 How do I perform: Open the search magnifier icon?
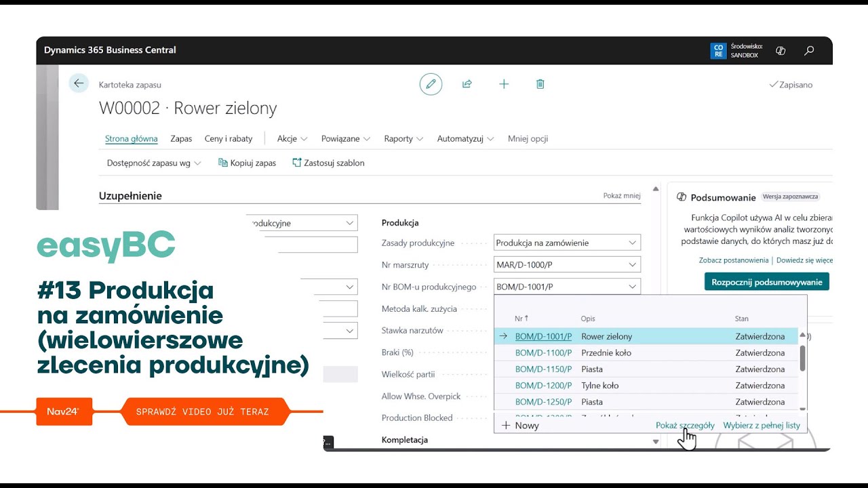click(x=809, y=51)
